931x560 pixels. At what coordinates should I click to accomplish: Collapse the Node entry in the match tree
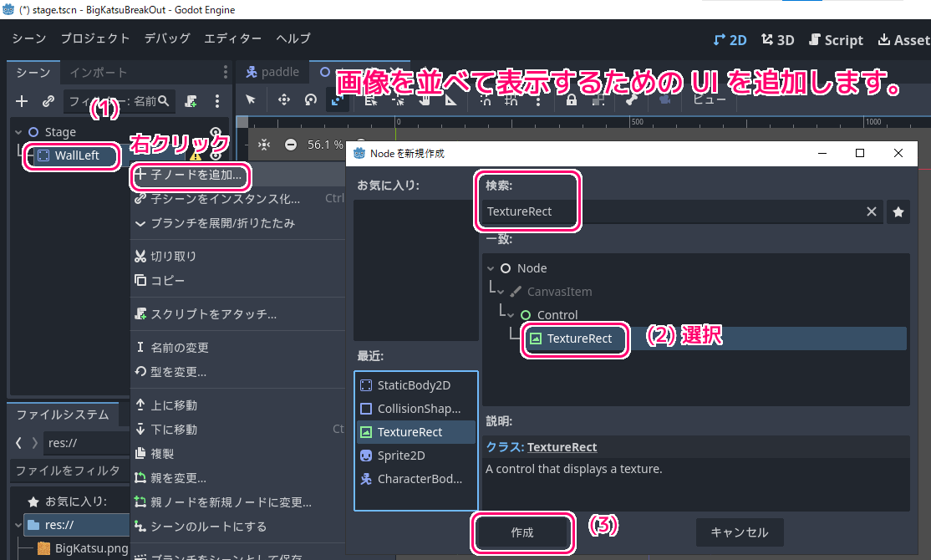[x=491, y=269]
